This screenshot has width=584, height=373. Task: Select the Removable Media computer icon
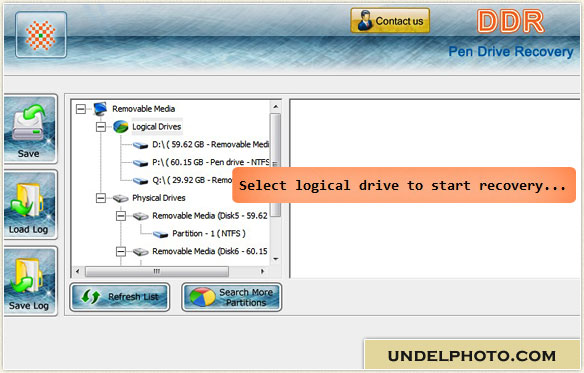point(100,108)
